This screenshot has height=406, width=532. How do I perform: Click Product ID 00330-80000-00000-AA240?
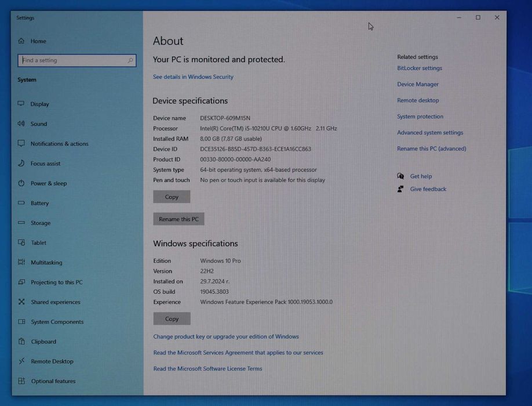pyautogui.click(x=235, y=159)
